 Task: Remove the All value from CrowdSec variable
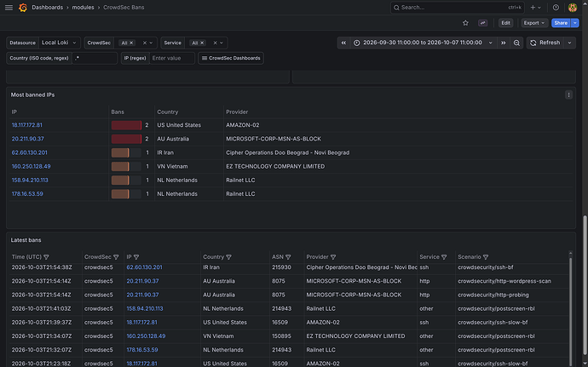pyautogui.click(x=131, y=43)
